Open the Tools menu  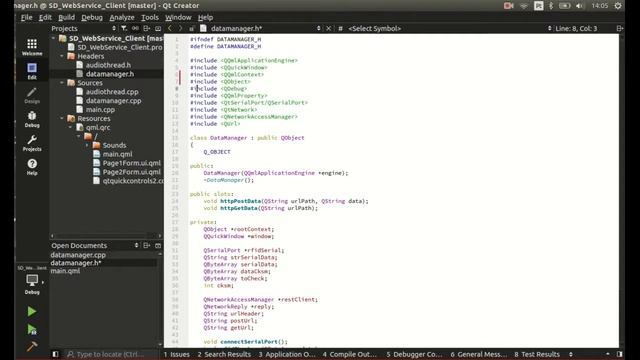pyautogui.click(x=150, y=17)
